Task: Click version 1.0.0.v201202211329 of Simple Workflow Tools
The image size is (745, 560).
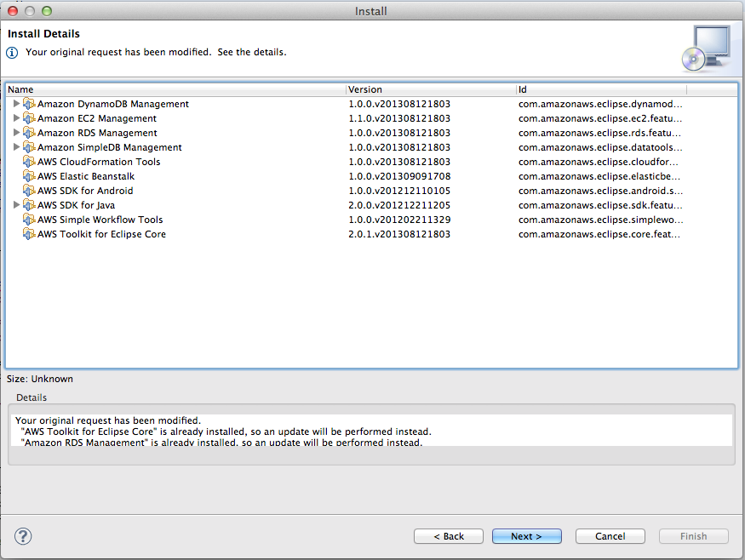Action: pos(399,220)
